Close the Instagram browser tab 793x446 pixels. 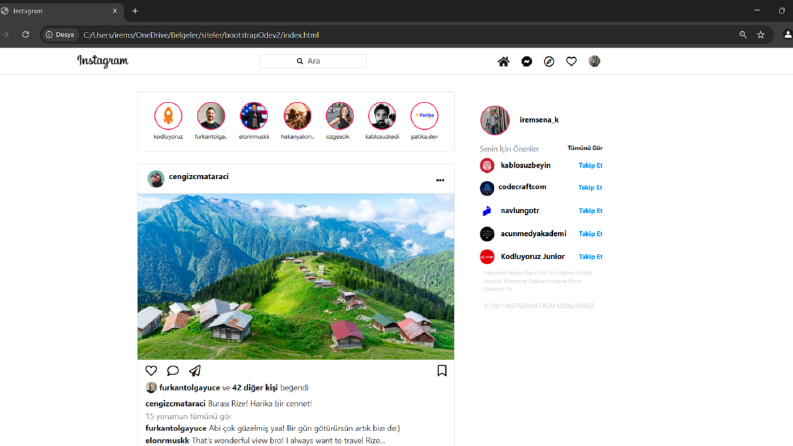tap(115, 11)
